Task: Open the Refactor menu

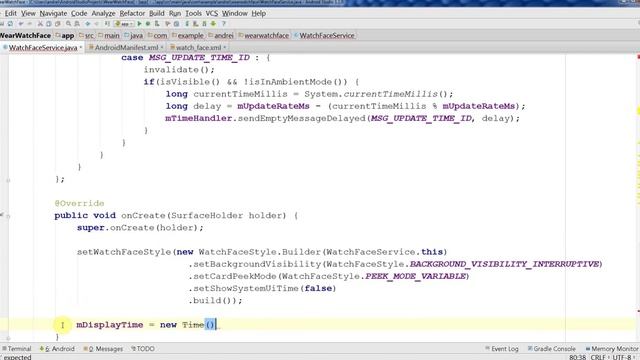Action: point(132,13)
